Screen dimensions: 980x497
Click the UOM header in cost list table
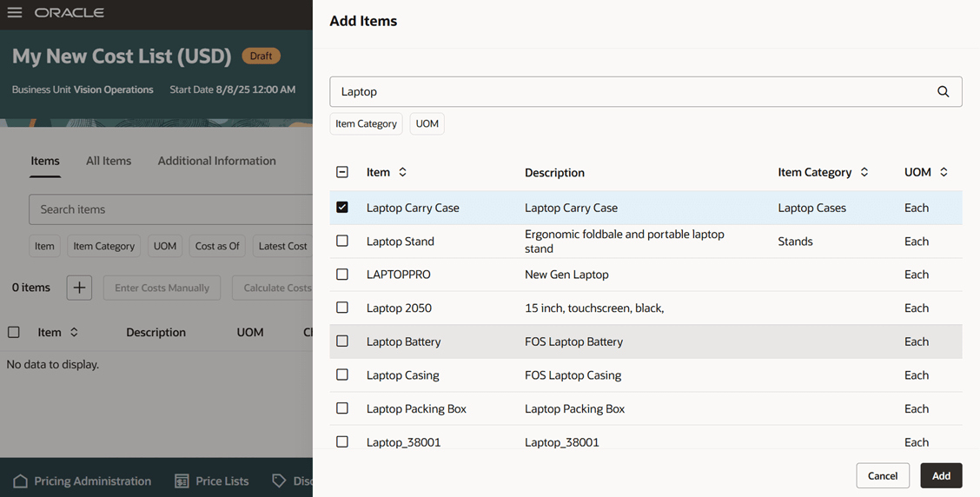[250, 333]
